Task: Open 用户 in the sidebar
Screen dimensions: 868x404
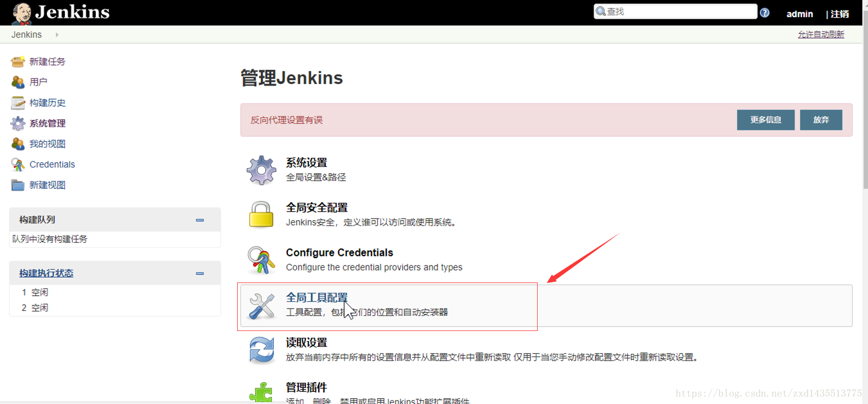Action: [38, 82]
